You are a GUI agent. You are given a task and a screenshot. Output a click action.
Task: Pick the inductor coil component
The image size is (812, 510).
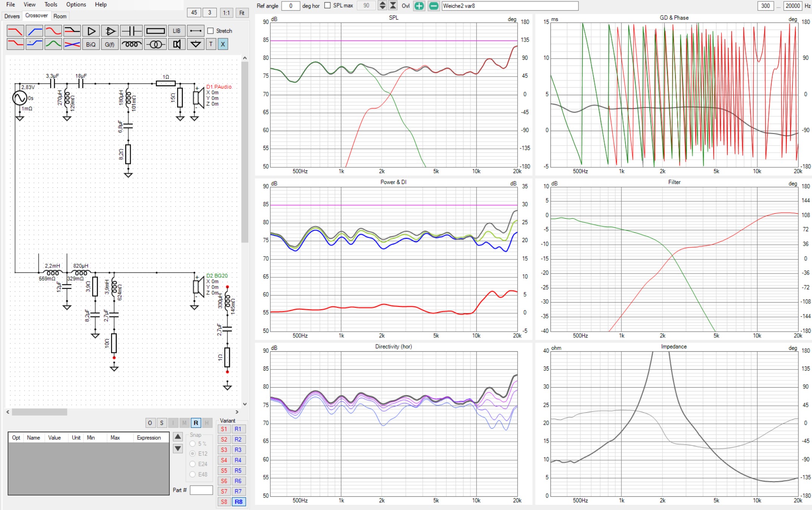[x=131, y=45]
